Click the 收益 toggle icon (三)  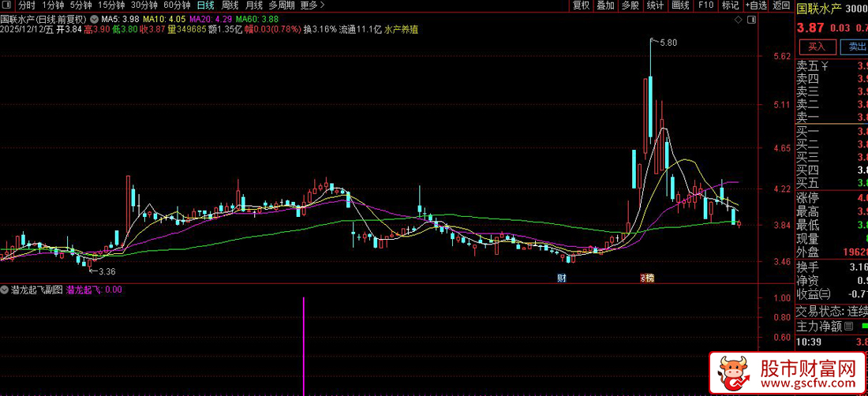click(x=826, y=293)
